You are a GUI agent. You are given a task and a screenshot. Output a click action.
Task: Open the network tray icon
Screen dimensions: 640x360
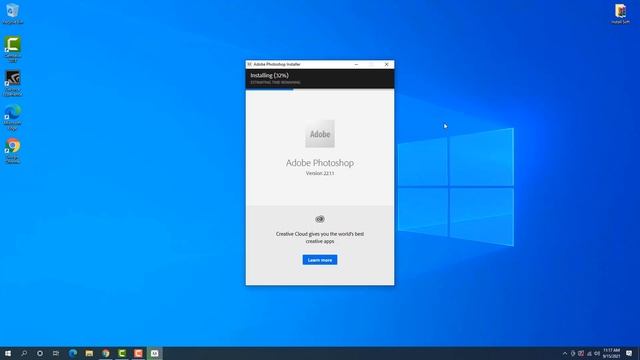pos(589,353)
